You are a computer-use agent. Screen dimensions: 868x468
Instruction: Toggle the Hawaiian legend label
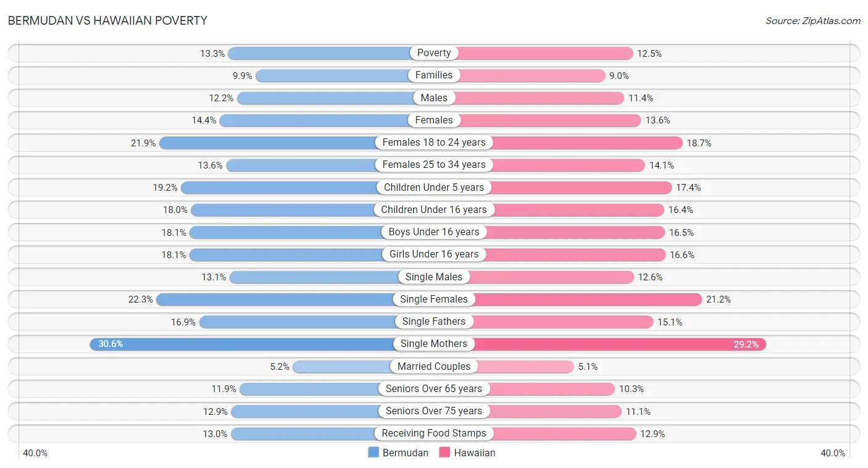coord(475,453)
